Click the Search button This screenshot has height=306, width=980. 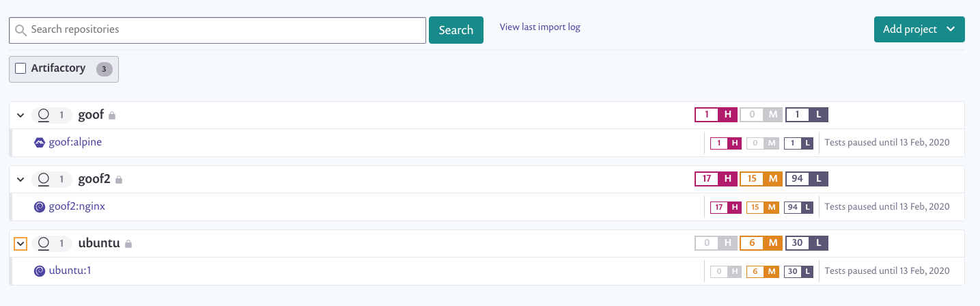click(456, 30)
